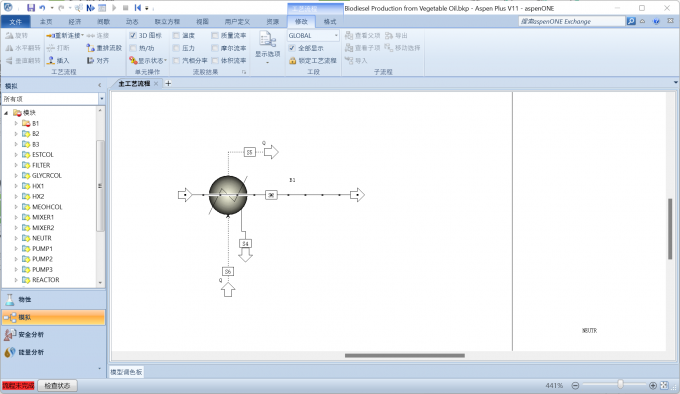Click the red status indicator in status bar
680x394 pixels.
pyautogui.click(x=18, y=385)
